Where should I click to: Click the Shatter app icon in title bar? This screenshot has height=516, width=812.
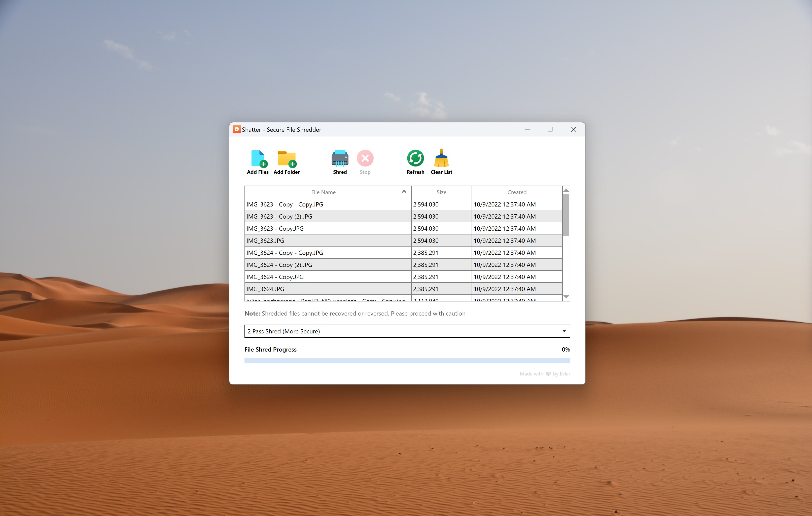[x=237, y=129]
